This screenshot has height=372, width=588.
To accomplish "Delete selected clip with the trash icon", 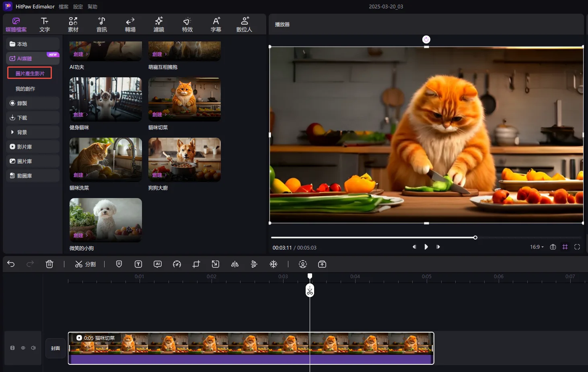I will pos(49,264).
